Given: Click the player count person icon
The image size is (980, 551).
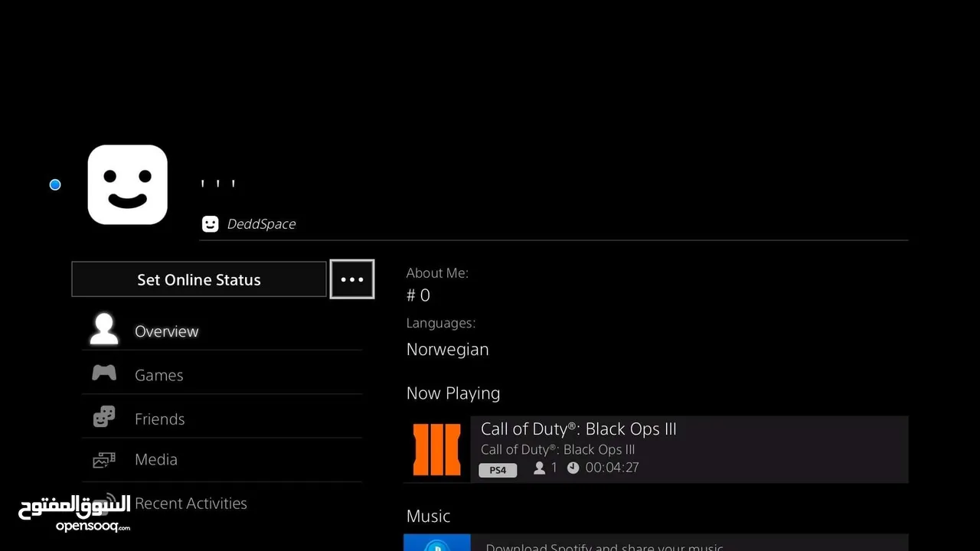Looking at the screenshot, I should pyautogui.click(x=540, y=468).
